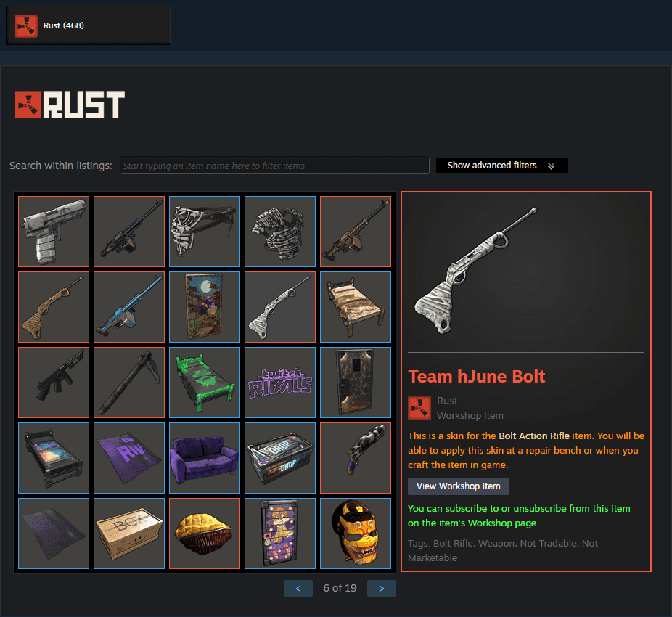Select the skeleton ribcage chest plate item

tap(280, 232)
